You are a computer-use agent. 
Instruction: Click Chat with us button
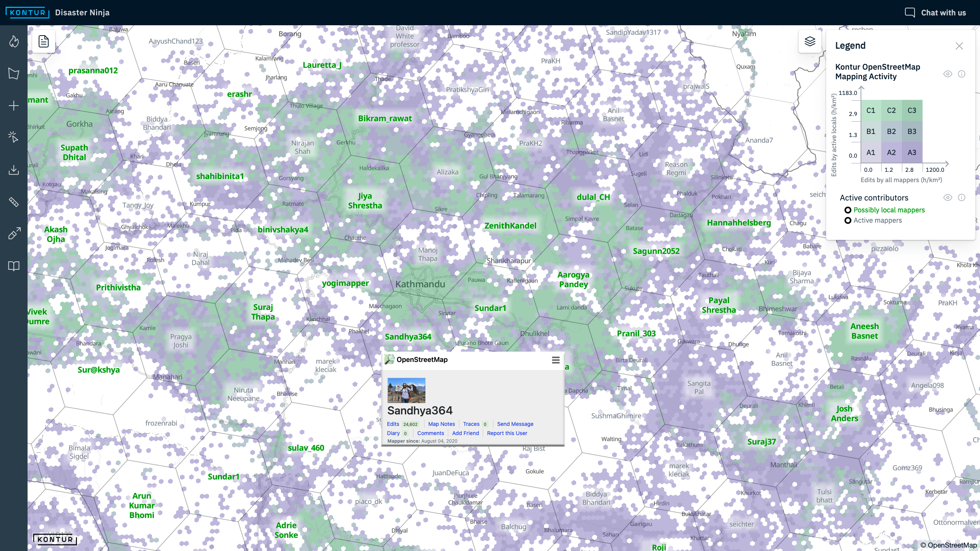(935, 13)
